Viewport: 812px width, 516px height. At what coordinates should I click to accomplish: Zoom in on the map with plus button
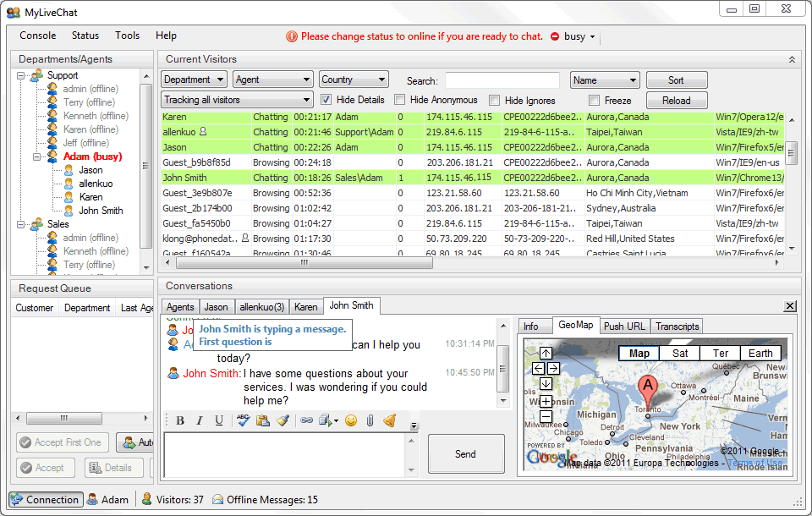click(x=546, y=401)
